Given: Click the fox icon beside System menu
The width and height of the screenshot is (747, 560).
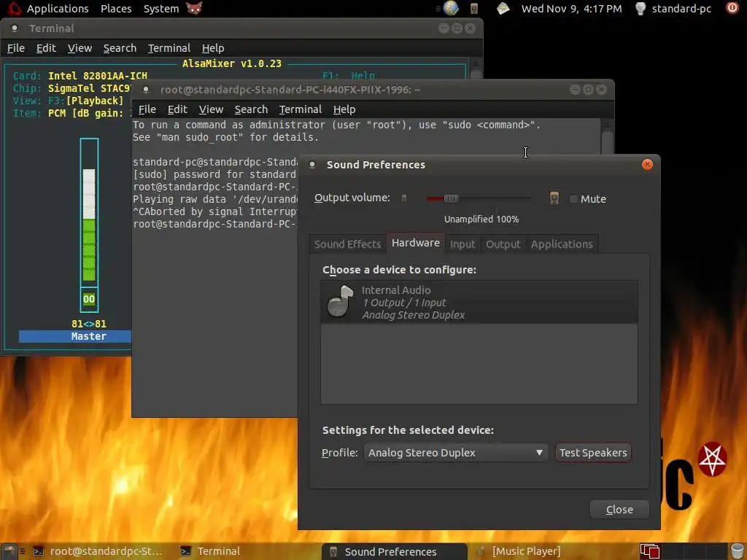Looking at the screenshot, I should [x=194, y=8].
